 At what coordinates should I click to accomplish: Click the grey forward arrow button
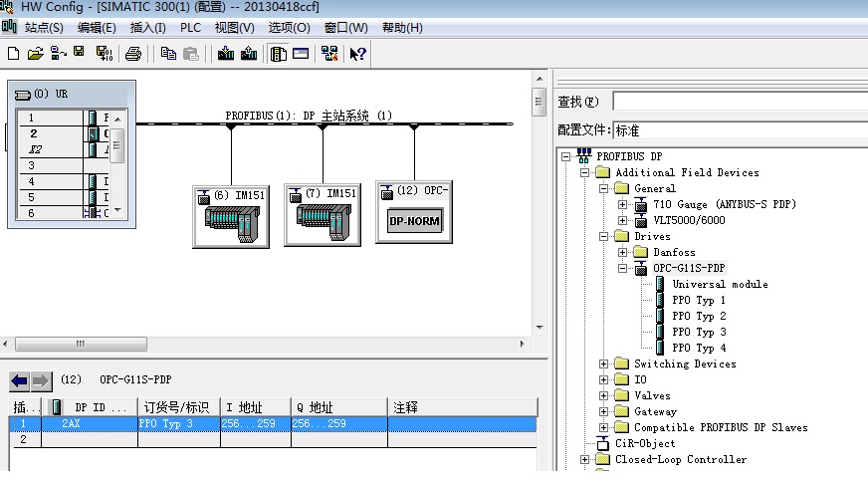click(x=41, y=381)
